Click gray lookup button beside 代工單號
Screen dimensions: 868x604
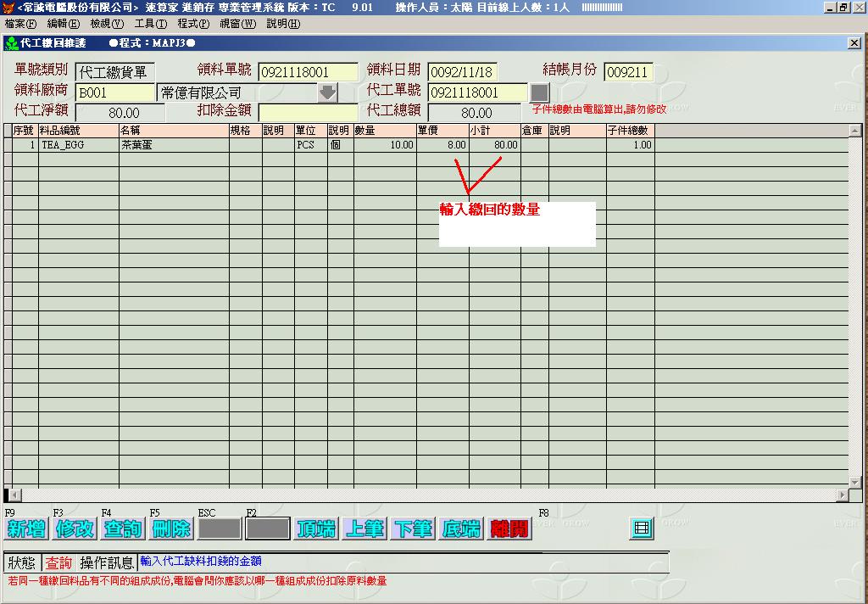coord(539,92)
